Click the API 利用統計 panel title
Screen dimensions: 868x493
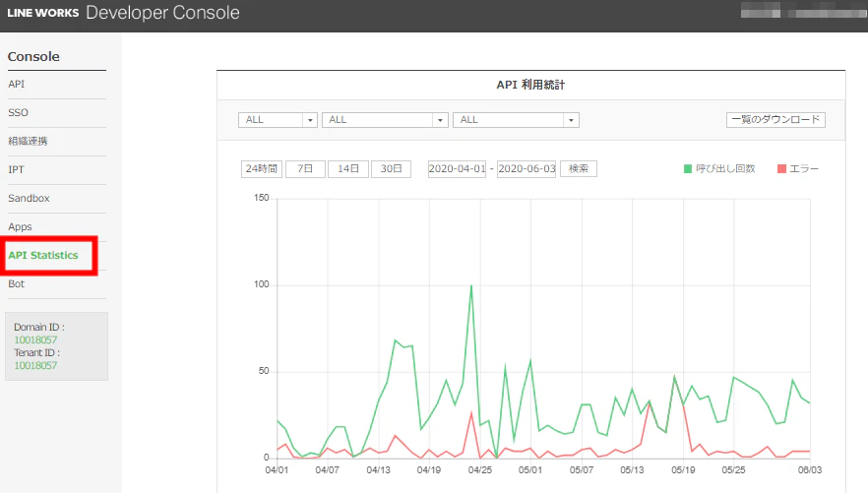pos(530,85)
